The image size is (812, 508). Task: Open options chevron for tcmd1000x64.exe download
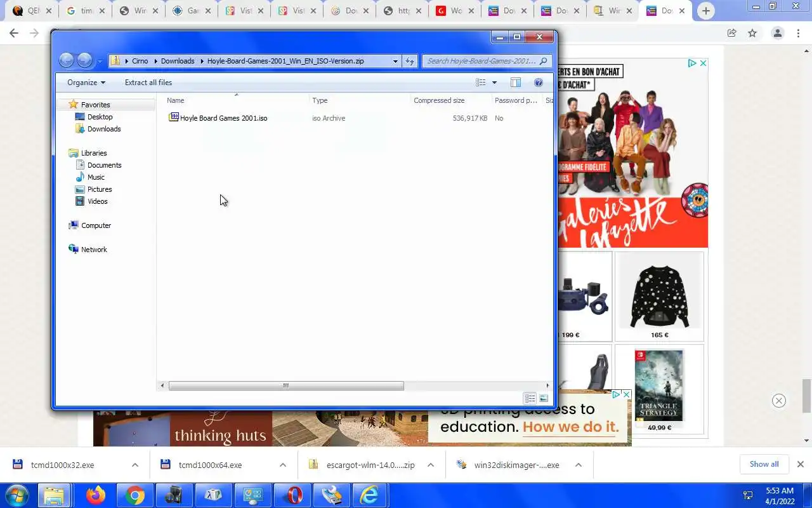pyautogui.click(x=282, y=465)
